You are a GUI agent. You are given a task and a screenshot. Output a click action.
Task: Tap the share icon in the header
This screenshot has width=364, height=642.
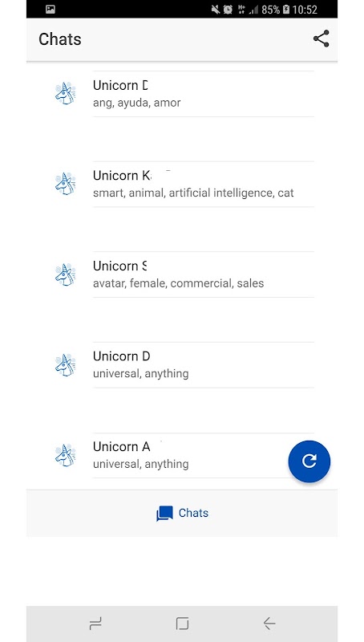point(321,39)
